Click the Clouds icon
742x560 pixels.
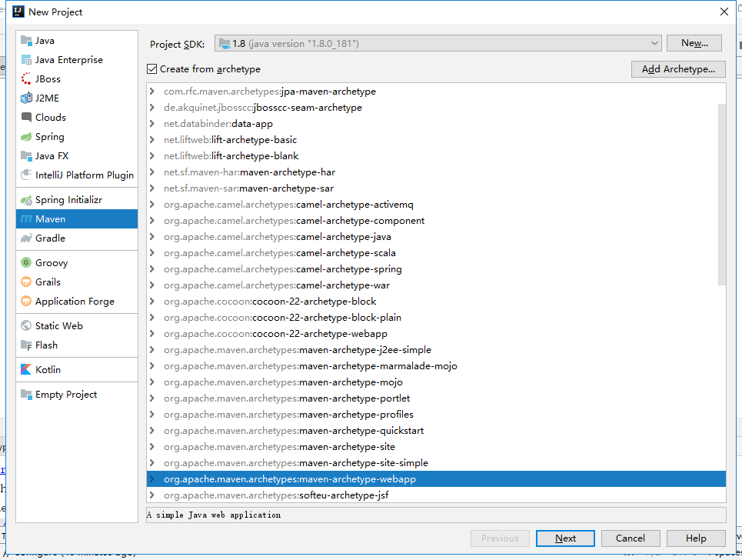pyautogui.click(x=26, y=117)
